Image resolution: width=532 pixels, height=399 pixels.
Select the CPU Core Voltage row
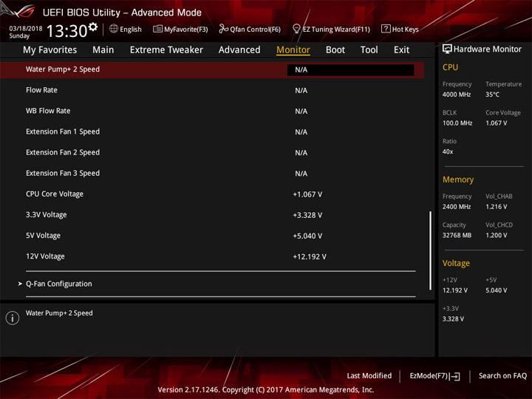tap(212, 194)
